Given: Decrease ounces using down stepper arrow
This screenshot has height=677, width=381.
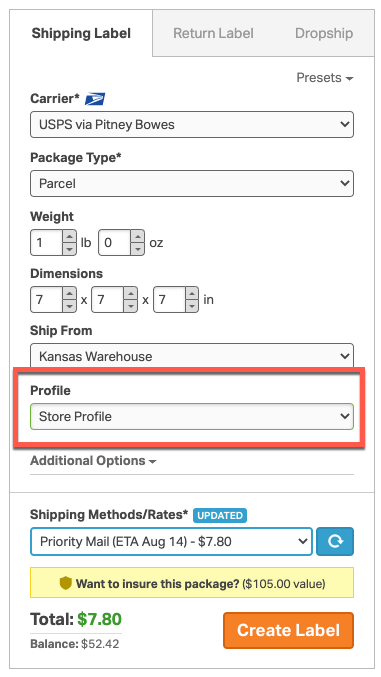Looking at the screenshot, I should pos(137,249).
